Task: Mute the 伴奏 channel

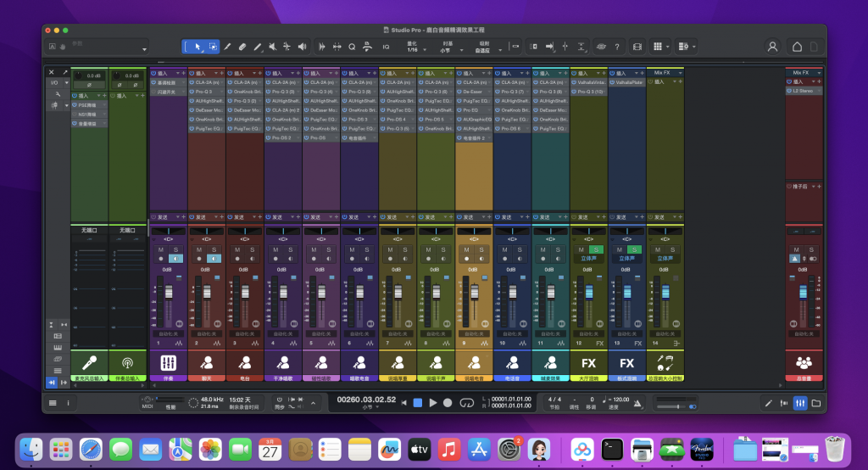Action: click(x=161, y=249)
